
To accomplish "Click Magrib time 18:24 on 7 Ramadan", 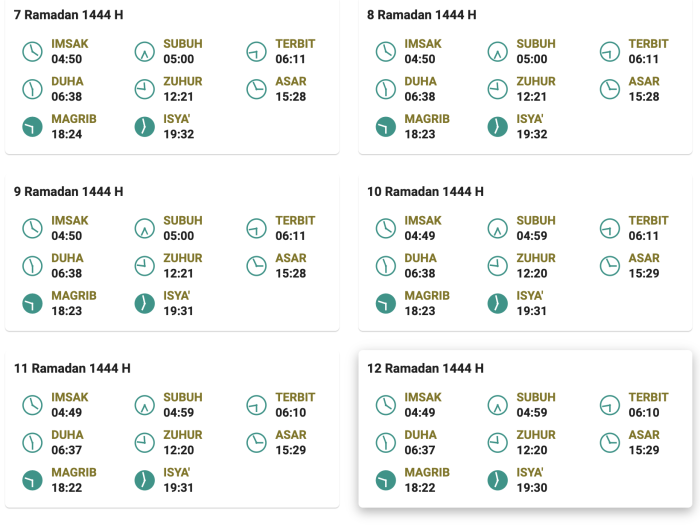I will point(67,134).
